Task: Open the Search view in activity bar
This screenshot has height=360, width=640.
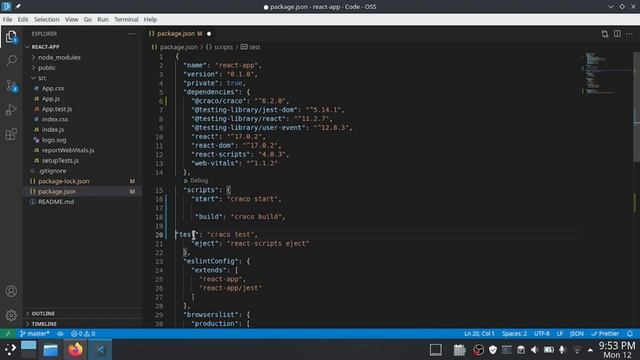Action: tap(11, 61)
